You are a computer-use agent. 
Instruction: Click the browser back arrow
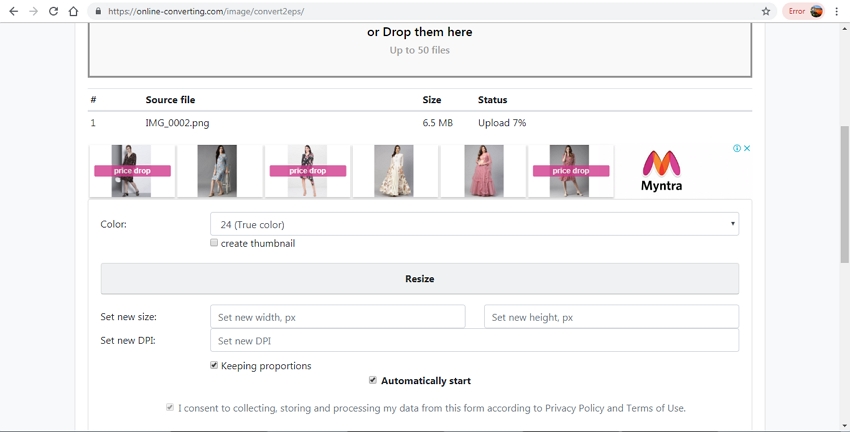[x=13, y=11]
